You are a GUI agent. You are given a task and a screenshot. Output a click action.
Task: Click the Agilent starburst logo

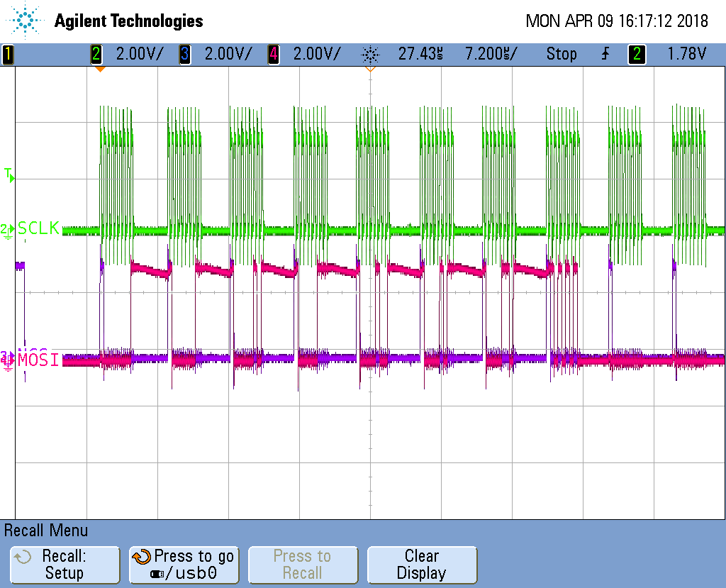pos(25,20)
